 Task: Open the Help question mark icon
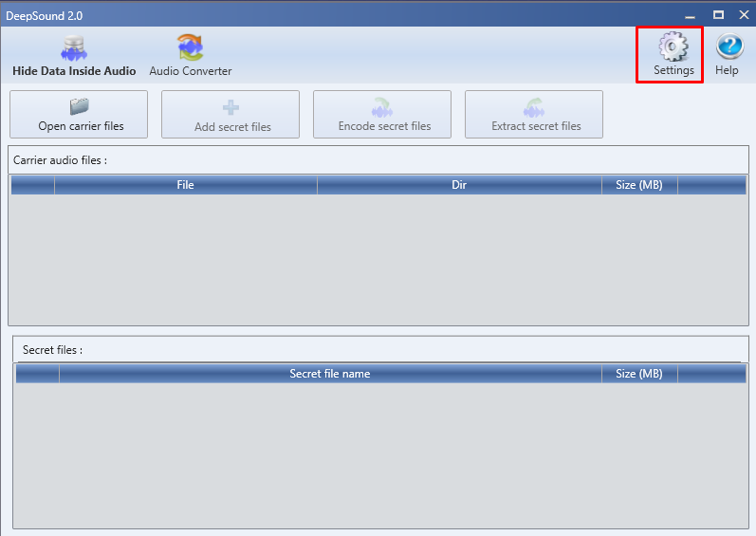click(728, 54)
